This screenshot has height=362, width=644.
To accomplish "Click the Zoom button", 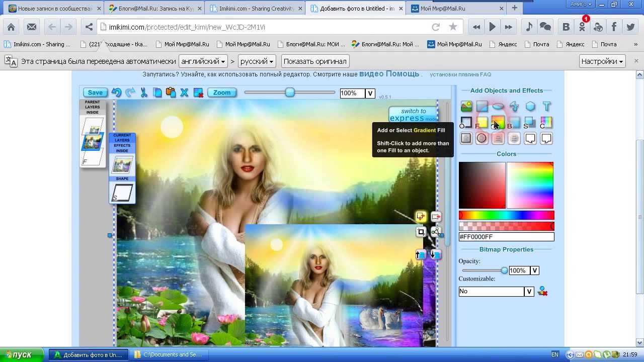I will tap(222, 93).
